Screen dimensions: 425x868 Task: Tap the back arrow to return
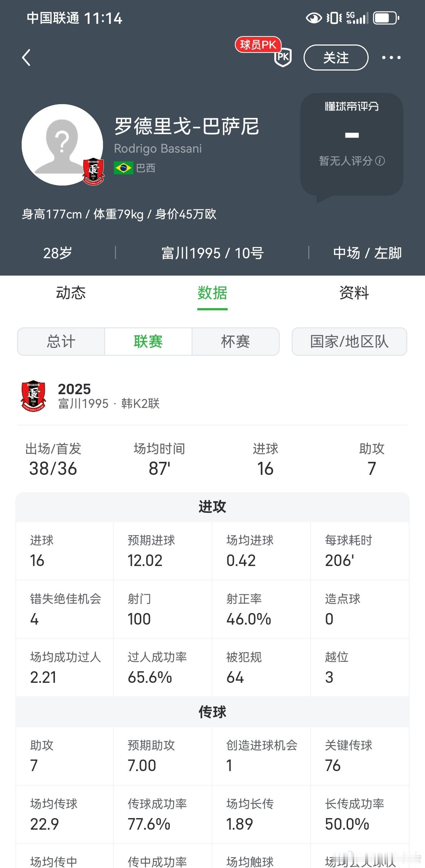(x=26, y=58)
